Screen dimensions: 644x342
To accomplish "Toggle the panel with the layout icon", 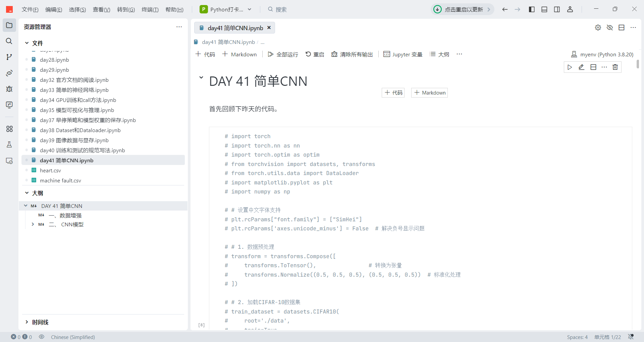I will tap(544, 9).
